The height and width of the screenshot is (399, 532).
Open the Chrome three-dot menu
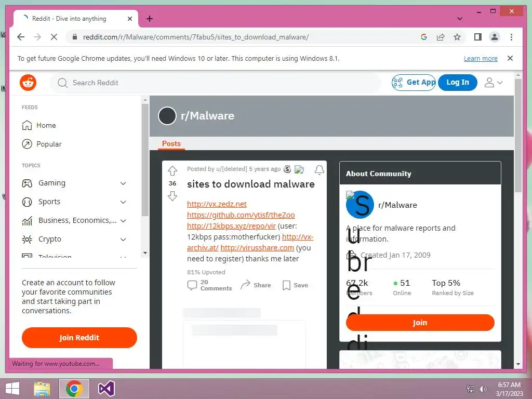[x=511, y=37]
